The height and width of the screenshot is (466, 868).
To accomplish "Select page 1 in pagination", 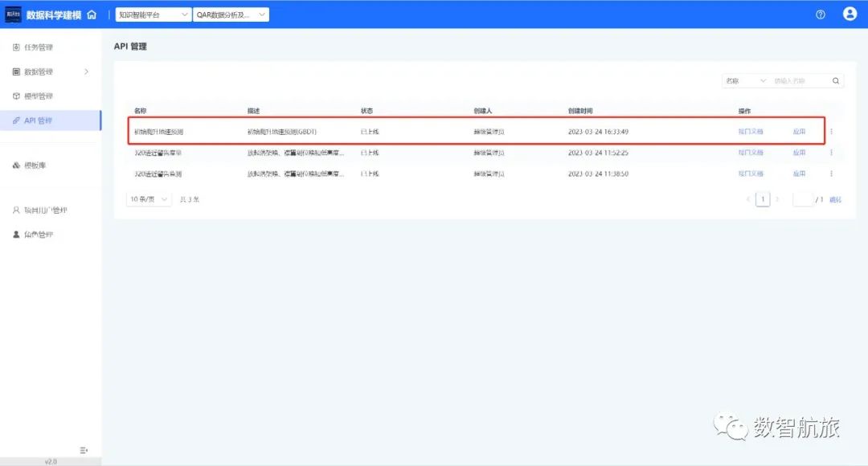I will 762,198.
